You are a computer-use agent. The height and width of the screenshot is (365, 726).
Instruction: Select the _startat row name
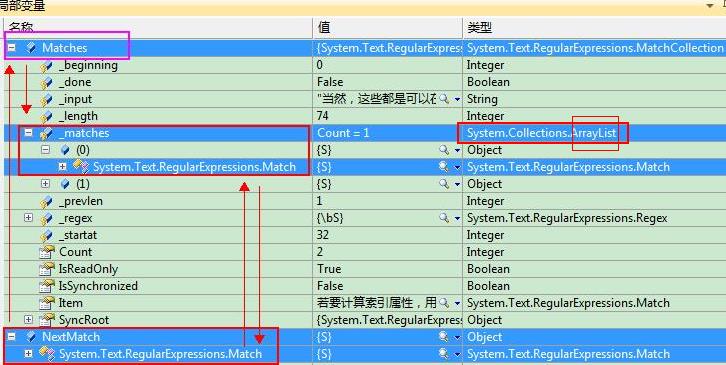point(78,235)
